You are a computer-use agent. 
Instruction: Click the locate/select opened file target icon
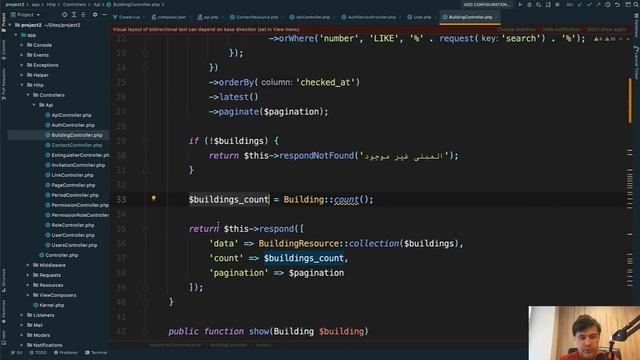64,15
